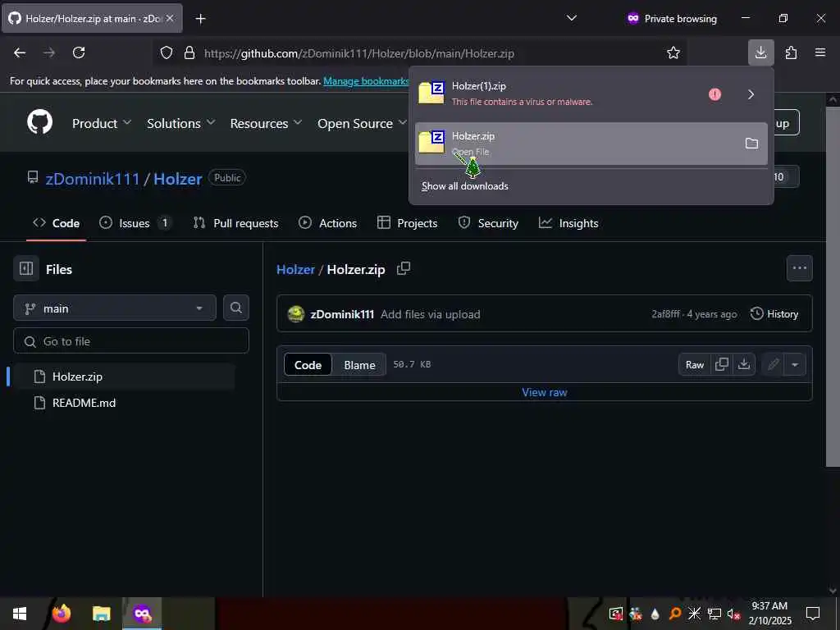The image size is (840, 630).
Task: Open zDominik111 commit author link
Action: [x=342, y=314]
